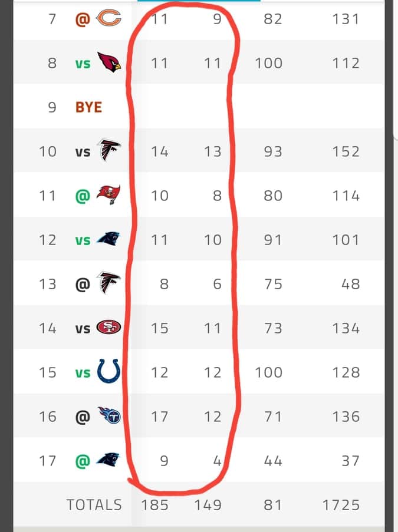Image resolution: width=398 pixels, height=532 pixels.
Task: Select the 149 total in the totals row
Action: point(208,505)
